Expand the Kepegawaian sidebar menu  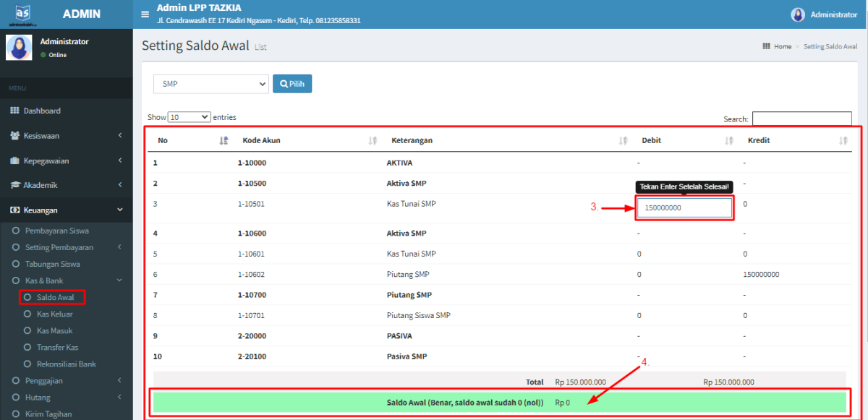coord(67,160)
